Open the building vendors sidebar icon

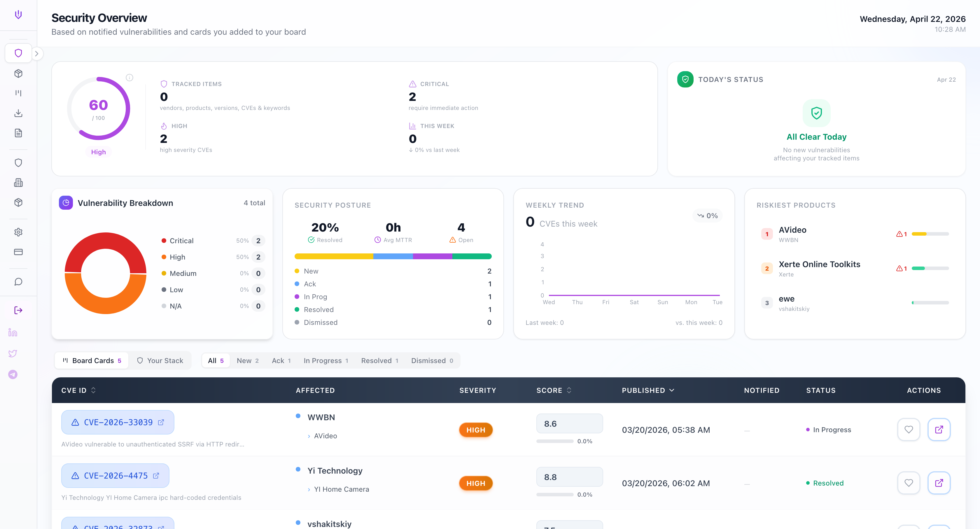[18, 183]
